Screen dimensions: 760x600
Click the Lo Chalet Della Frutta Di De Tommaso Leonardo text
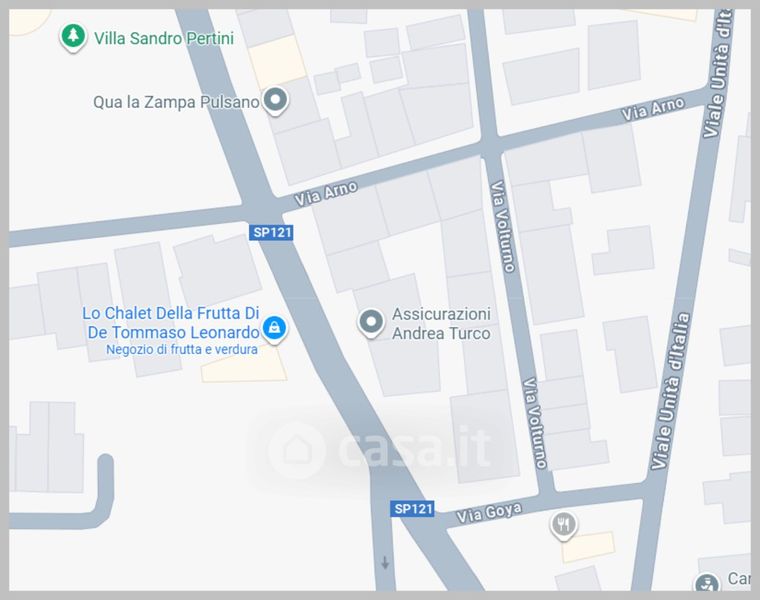[171, 323]
